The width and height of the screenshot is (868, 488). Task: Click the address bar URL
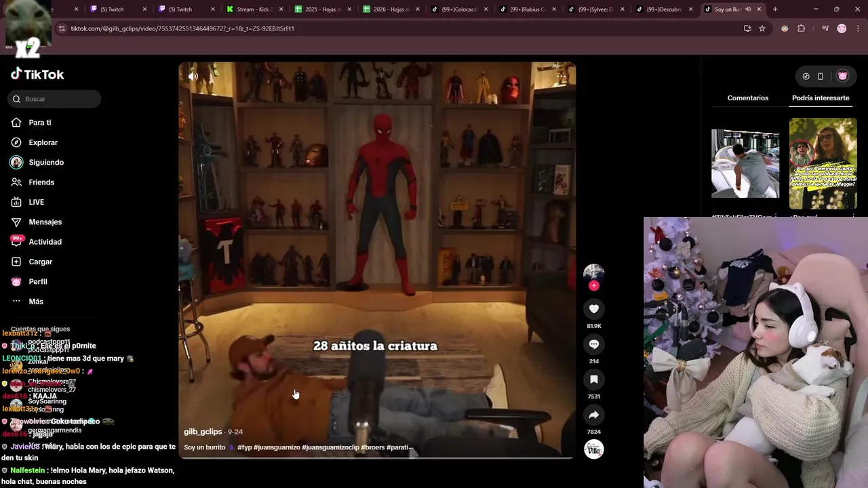coord(182,28)
